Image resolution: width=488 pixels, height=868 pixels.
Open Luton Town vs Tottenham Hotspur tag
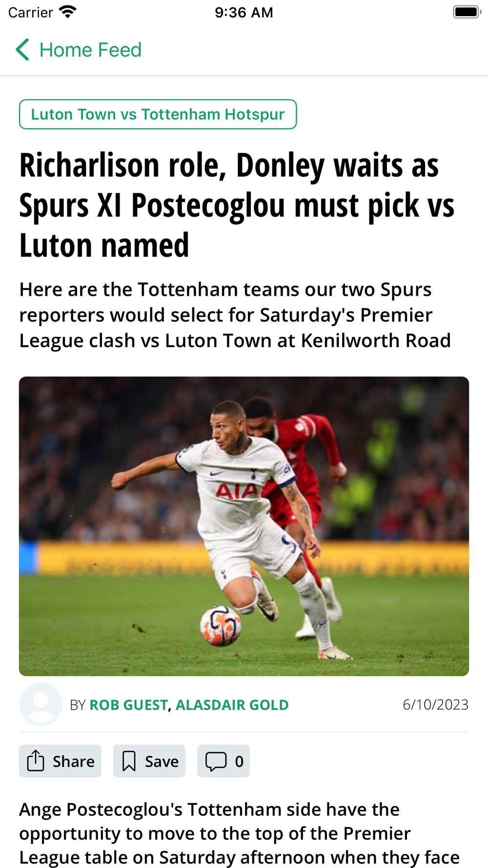(158, 114)
